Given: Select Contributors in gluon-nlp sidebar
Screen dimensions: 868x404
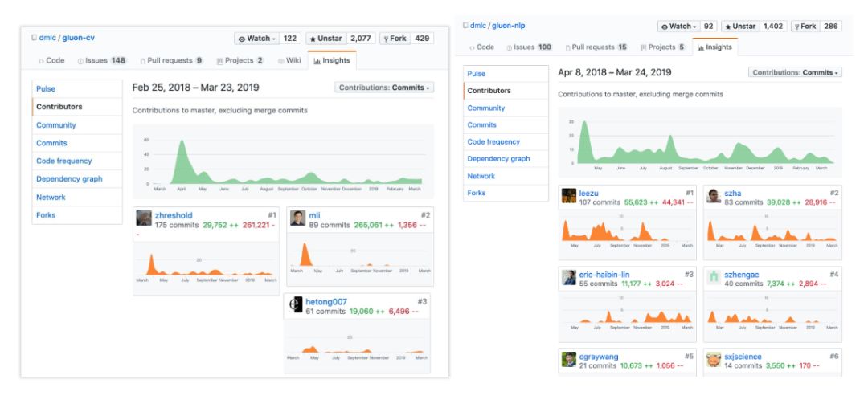Looking at the screenshot, I should (x=506, y=90).
